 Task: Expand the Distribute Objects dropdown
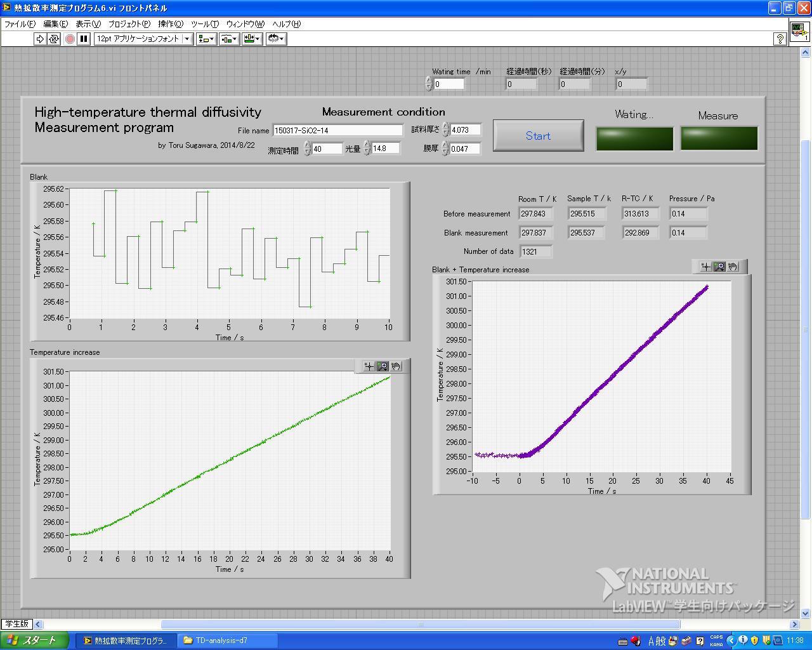coord(229,39)
